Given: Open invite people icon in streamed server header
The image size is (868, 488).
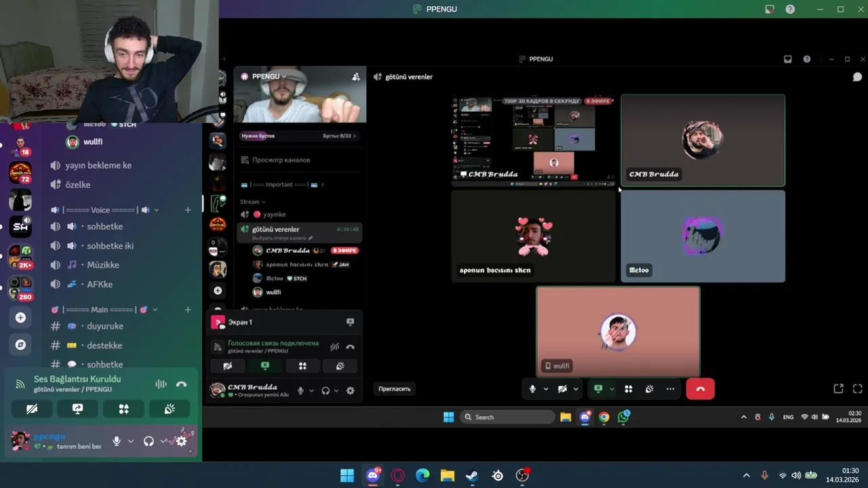Looking at the screenshot, I should 356,77.
